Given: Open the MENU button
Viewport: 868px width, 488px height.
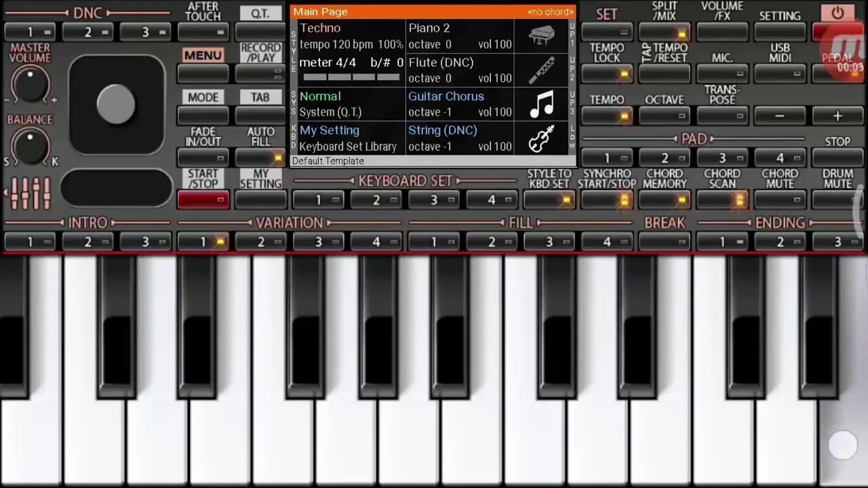Looking at the screenshot, I should pyautogui.click(x=203, y=74).
